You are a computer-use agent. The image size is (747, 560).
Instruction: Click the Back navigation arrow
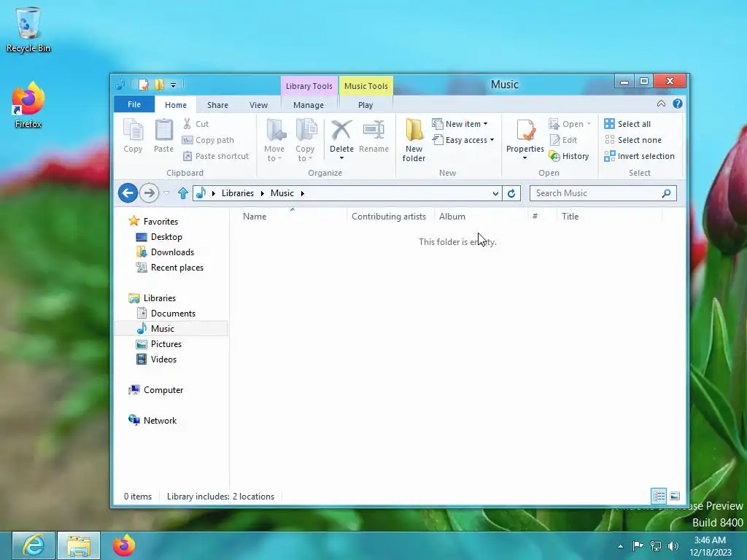tap(128, 192)
